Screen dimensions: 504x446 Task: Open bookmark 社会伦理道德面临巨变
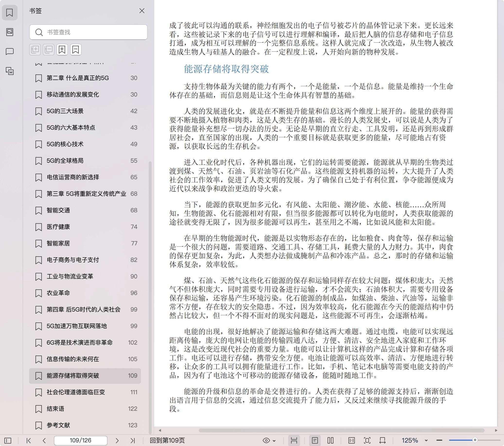(85, 392)
